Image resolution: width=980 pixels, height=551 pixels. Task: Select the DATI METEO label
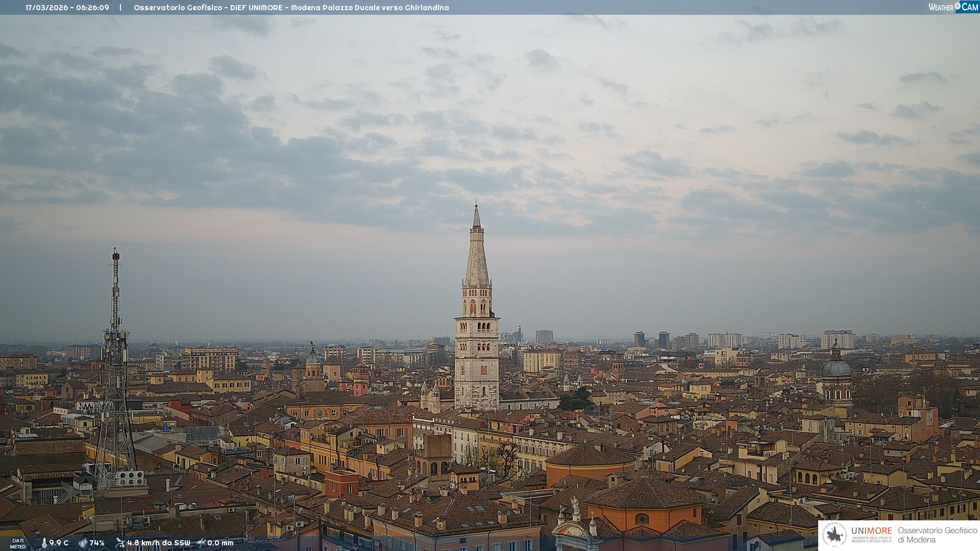(x=18, y=543)
